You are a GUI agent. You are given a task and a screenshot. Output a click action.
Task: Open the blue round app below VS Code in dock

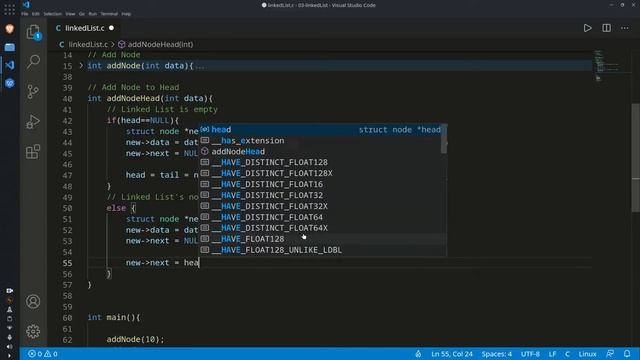9,83
